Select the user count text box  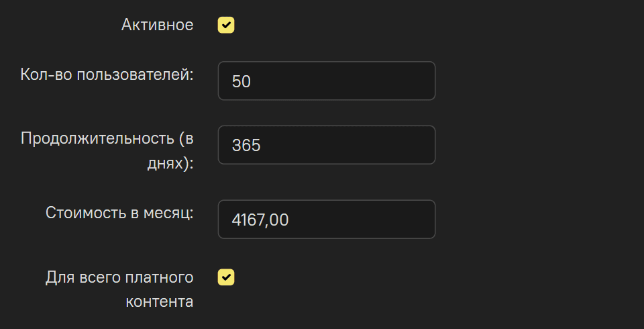coord(327,81)
